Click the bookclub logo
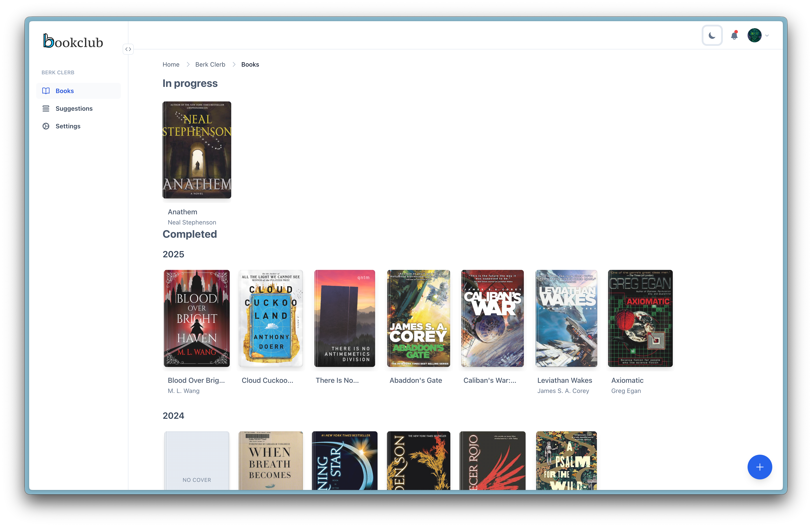The height and width of the screenshot is (527, 812). click(73, 41)
